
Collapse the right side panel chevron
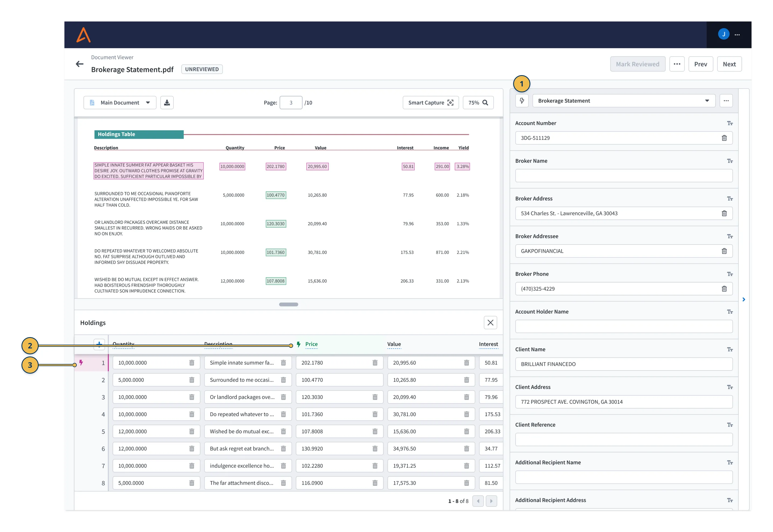coord(743,300)
